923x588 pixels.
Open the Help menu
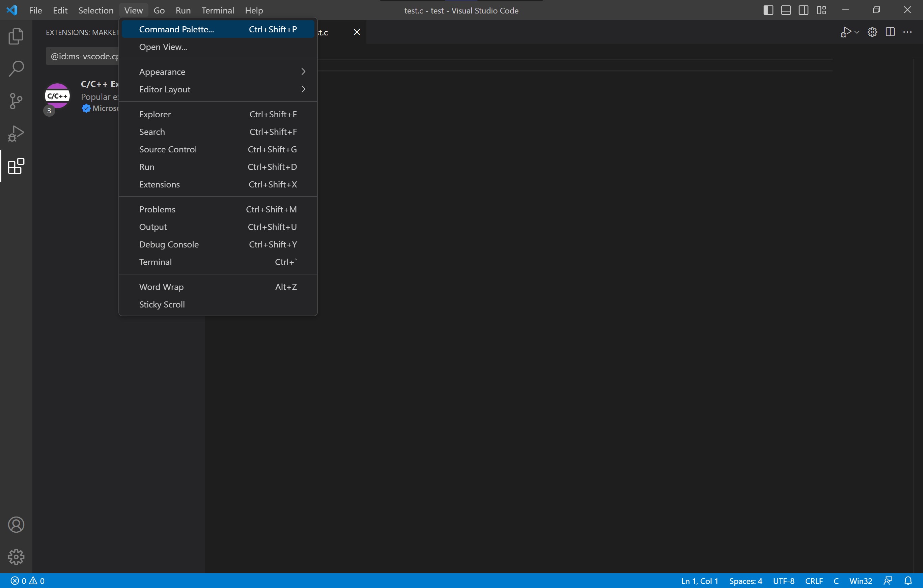[x=254, y=10]
